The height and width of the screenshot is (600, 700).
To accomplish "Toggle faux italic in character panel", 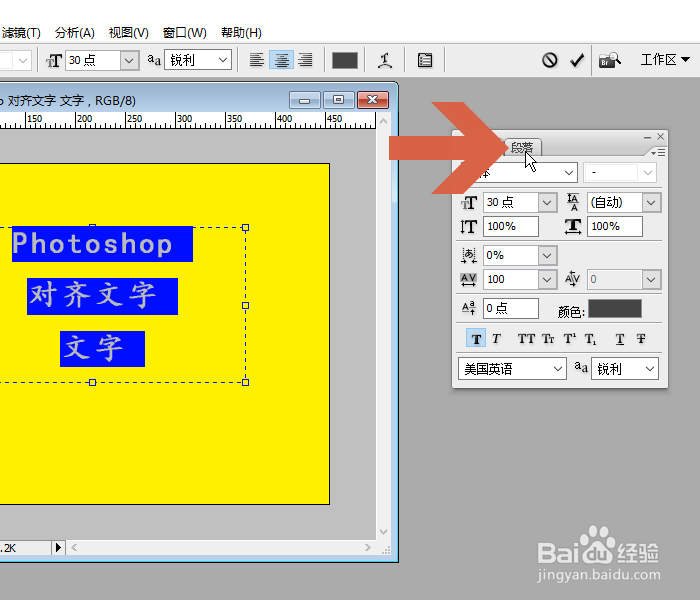I will [x=496, y=339].
